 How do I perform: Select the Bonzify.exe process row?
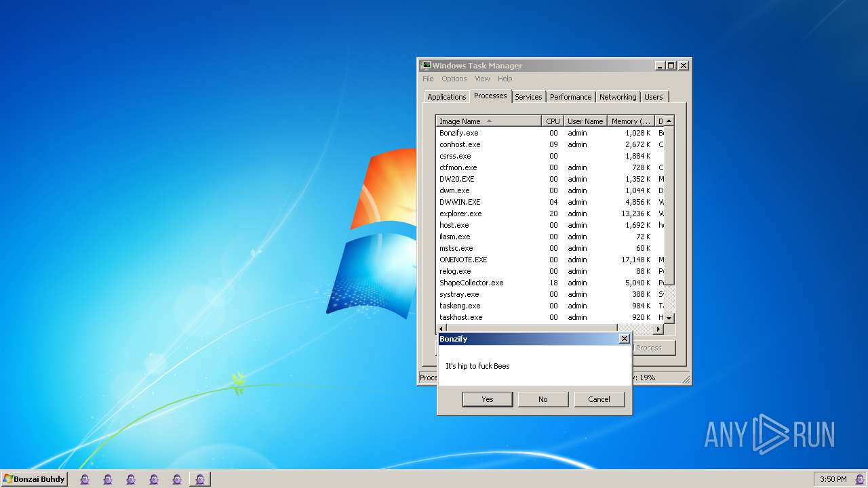click(x=549, y=133)
